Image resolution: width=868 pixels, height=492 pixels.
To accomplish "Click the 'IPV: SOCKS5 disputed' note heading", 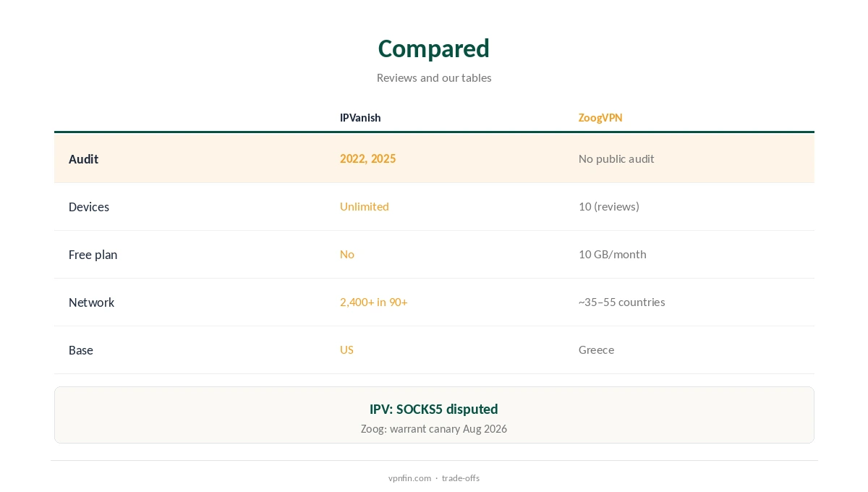I will coord(434,409).
